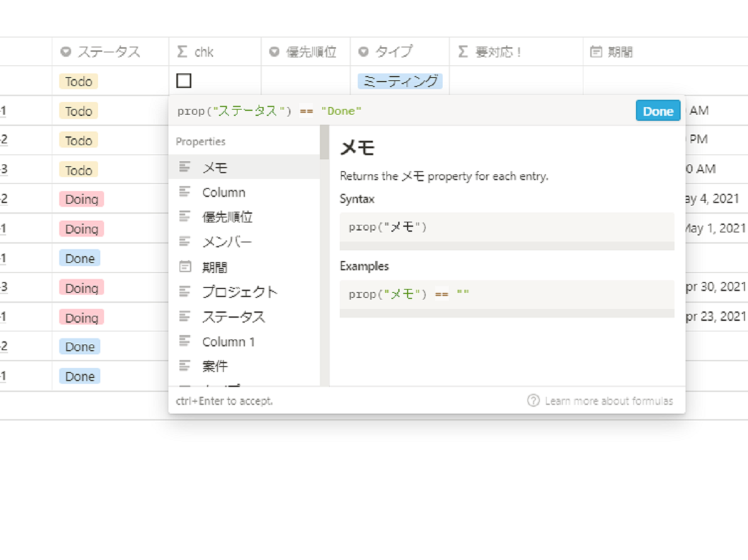This screenshot has height=560, width=748.
Task: Click the sigma icon beside 要対応！
Action: (463, 52)
